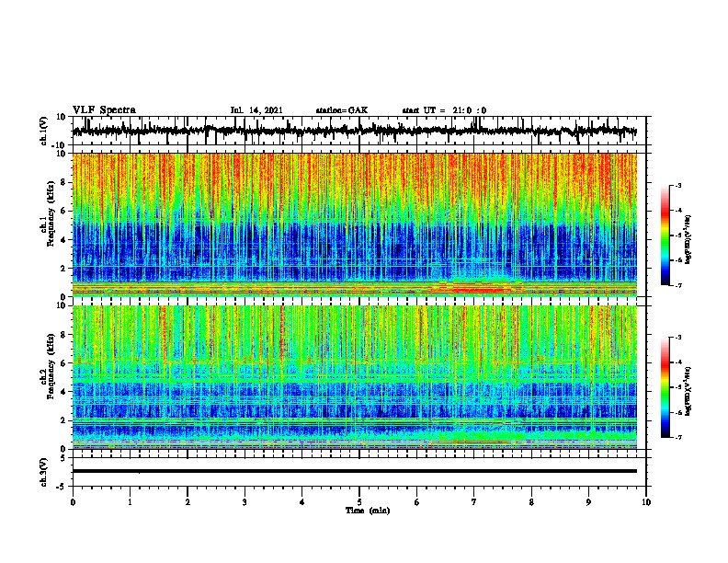Click the flat black ch.3 voltage trace
The image size is (728, 563).
pyautogui.click(x=354, y=471)
